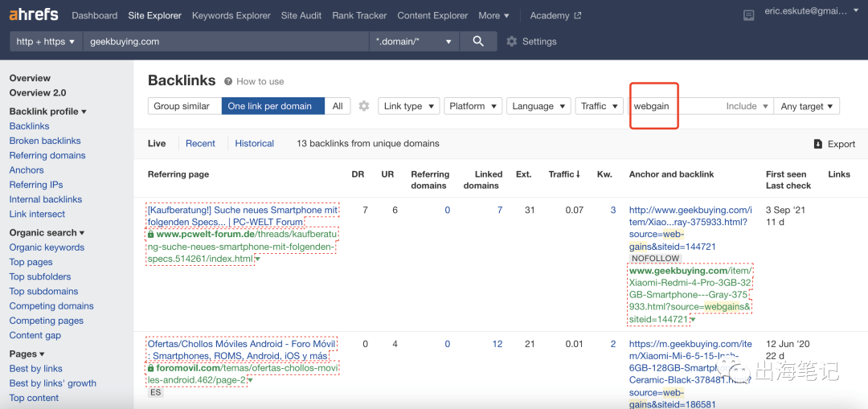This screenshot has width=868, height=409.
Task: Open Internal backlinks report
Action: tap(45, 199)
